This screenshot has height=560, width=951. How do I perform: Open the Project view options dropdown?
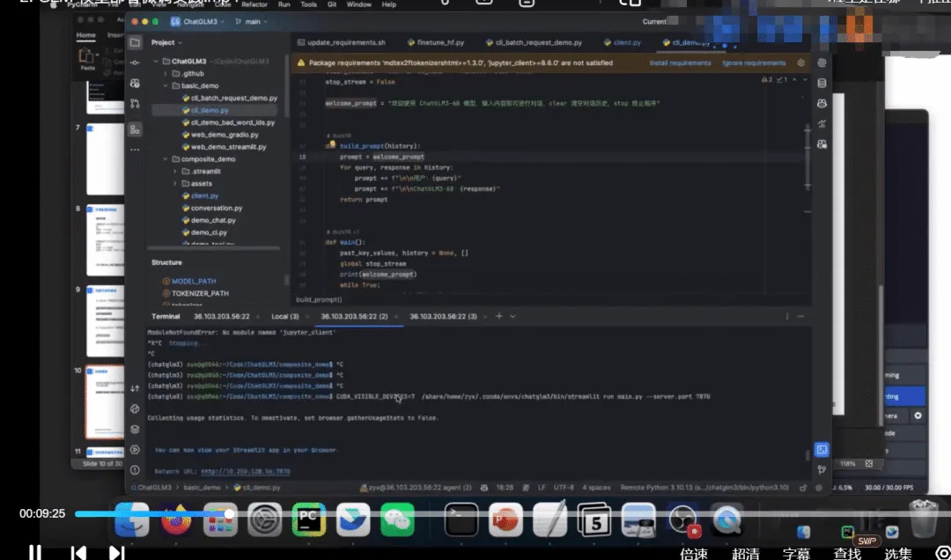tap(166, 42)
